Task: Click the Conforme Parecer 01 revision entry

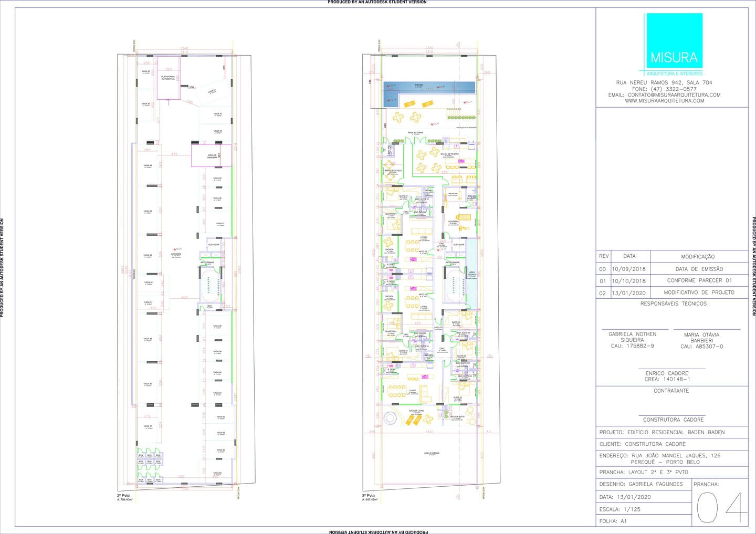Action: [x=699, y=280]
